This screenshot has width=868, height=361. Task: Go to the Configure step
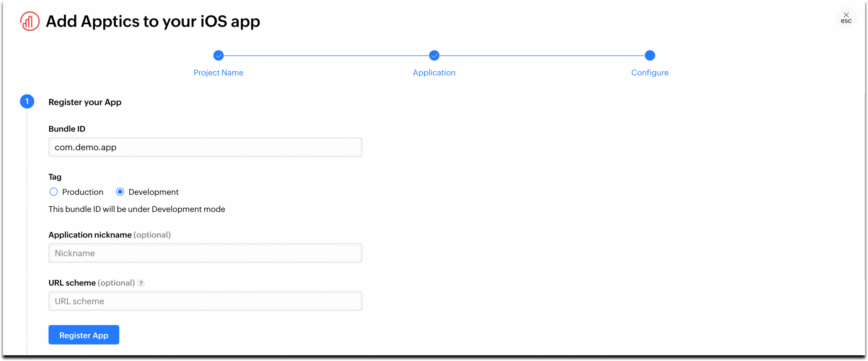(x=650, y=73)
